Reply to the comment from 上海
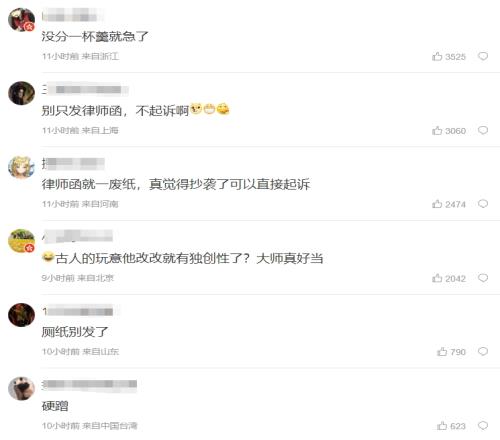This screenshot has width=500, height=440. tap(483, 130)
